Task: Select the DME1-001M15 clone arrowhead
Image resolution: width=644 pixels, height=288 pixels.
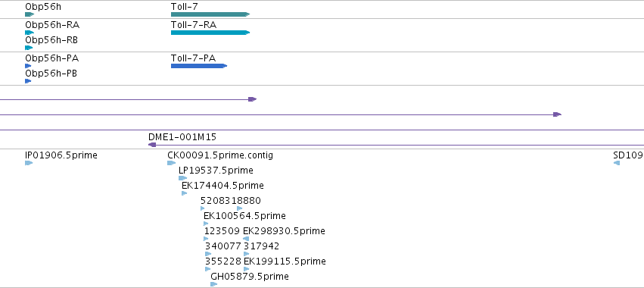Action: click(152, 145)
